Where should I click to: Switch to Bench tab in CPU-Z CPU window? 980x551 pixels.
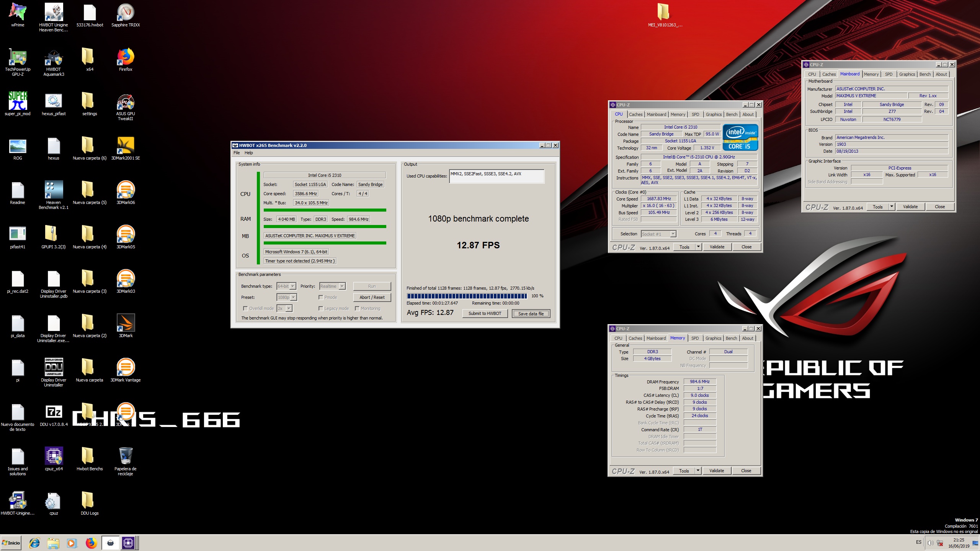(x=732, y=114)
